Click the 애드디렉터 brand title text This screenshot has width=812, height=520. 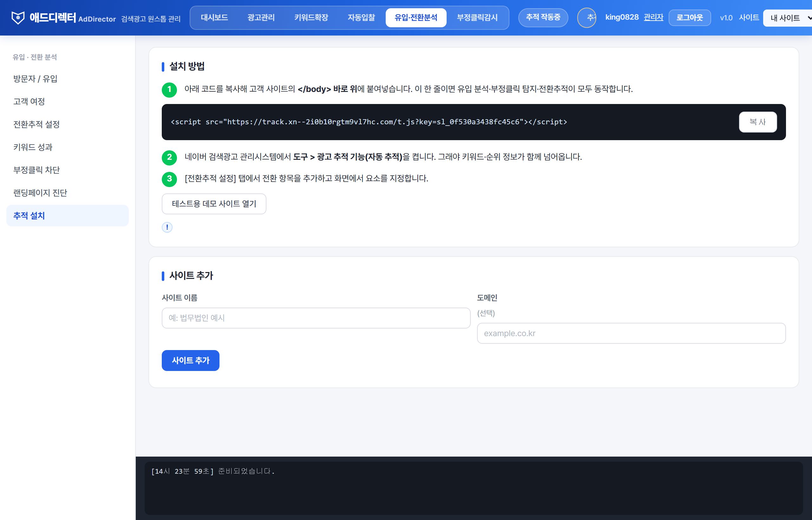(53, 17)
